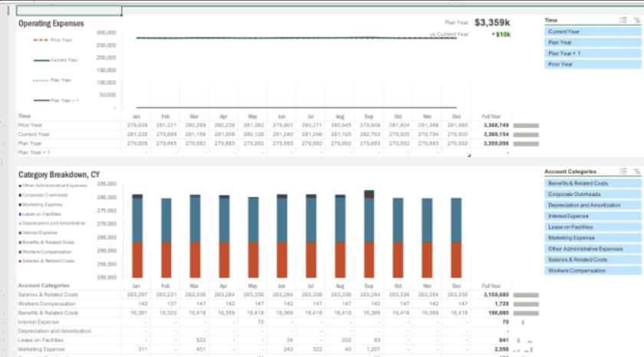Click the selected empty cell at top left
The height and width of the screenshot is (357, 644).
pyautogui.click(x=69, y=11)
